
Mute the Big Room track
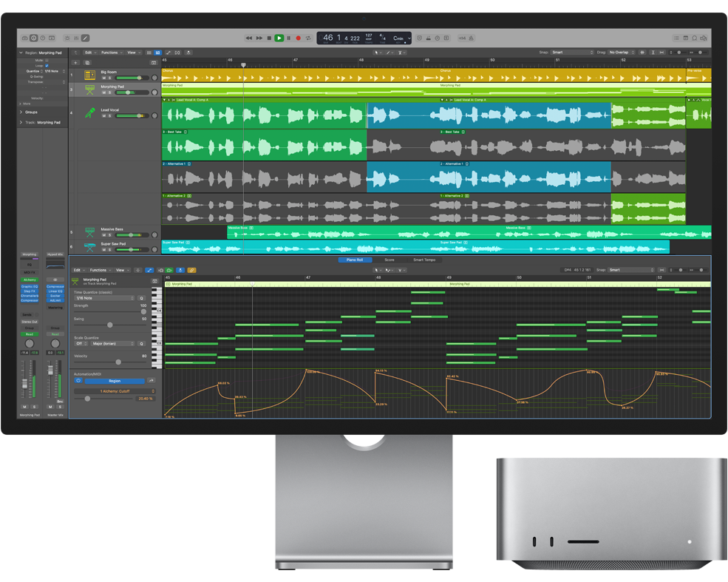click(103, 78)
